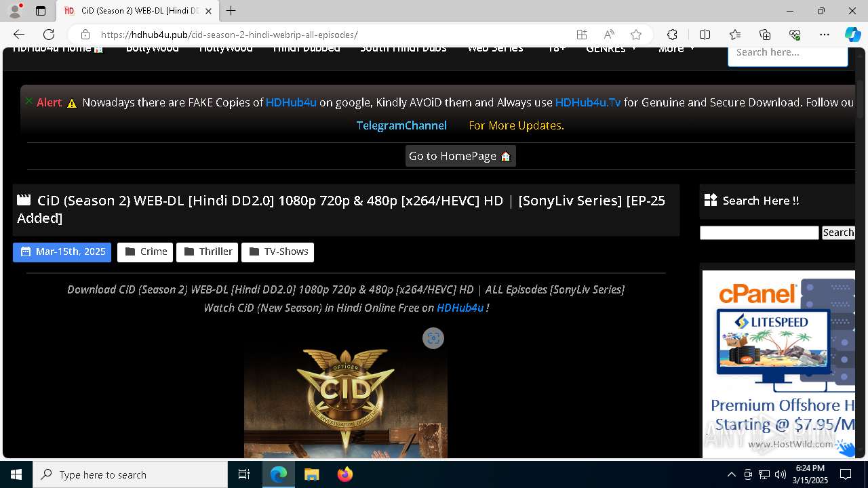Screen dimensions: 868x488
Task: Open the Windows Start menu
Action: [16, 474]
